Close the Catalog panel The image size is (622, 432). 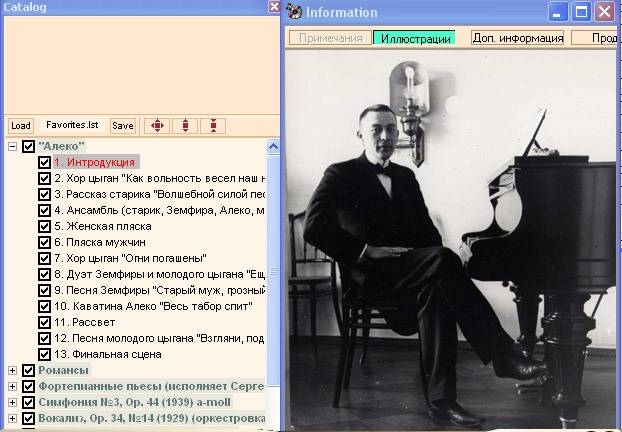point(274,7)
